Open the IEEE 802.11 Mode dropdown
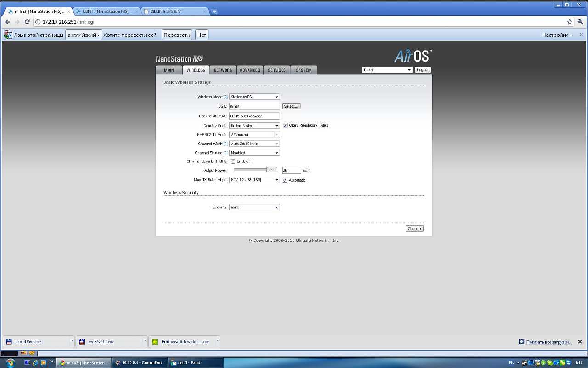Viewport: 588px width, 368px height. (254, 134)
